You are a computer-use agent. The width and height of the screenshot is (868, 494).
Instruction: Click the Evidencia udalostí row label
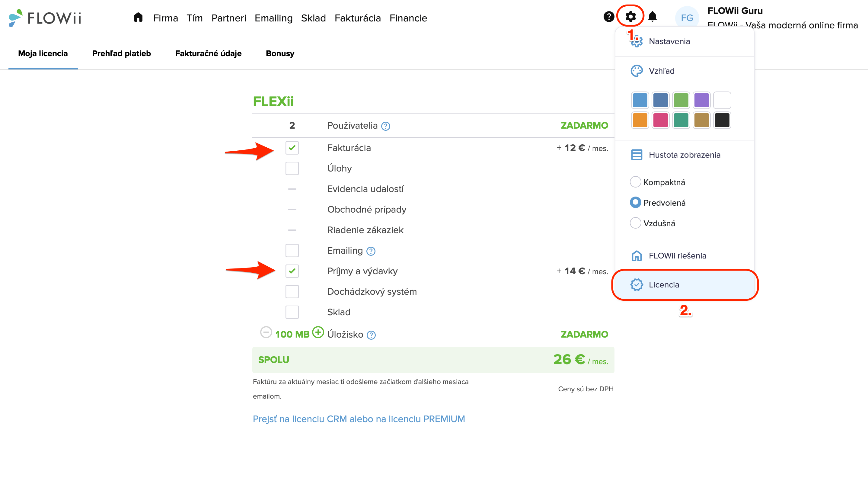(365, 189)
